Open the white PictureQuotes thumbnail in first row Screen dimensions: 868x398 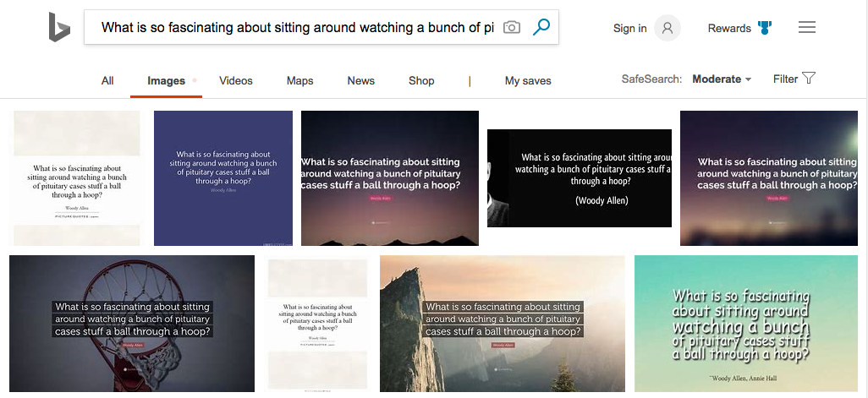[77, 178]
